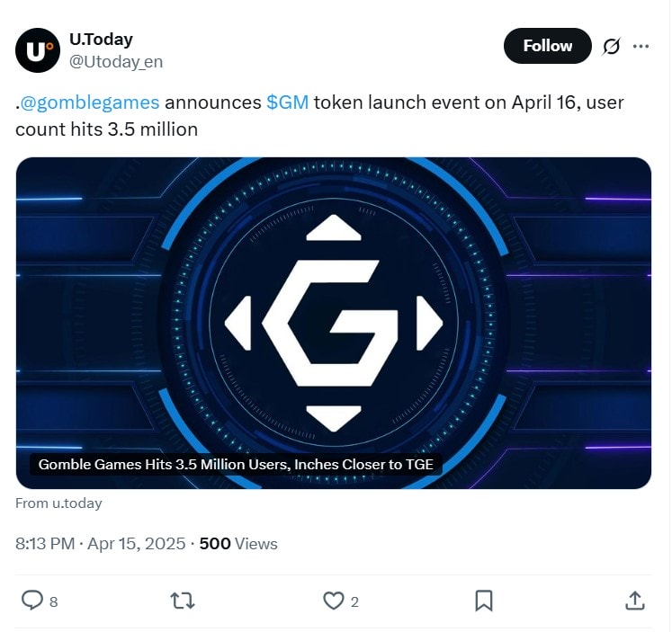The height and width of the screenshot is (632, 672).
Task: Open the Gomble Games article card image
Action: pos(333,306)
